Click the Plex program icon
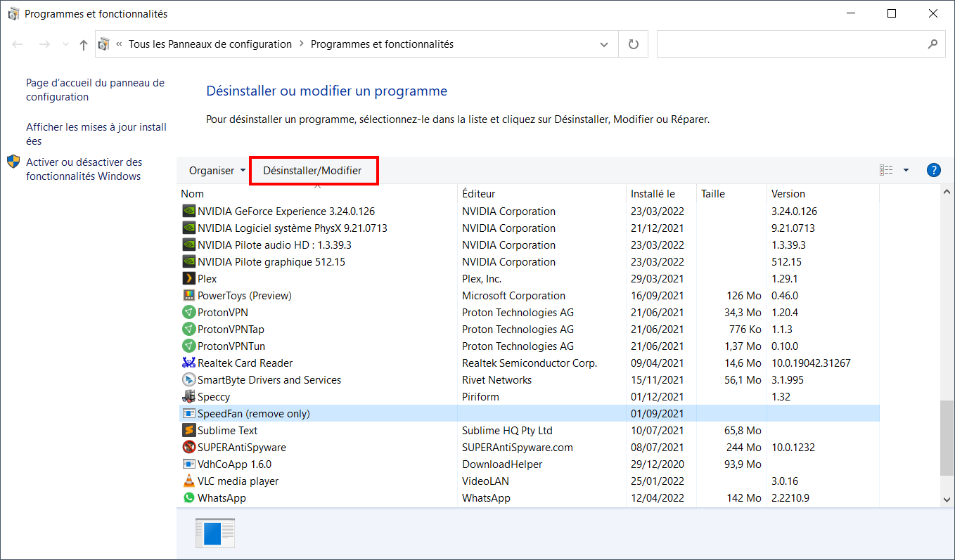This screenshot has height=560, width=955. coord(188,279)
